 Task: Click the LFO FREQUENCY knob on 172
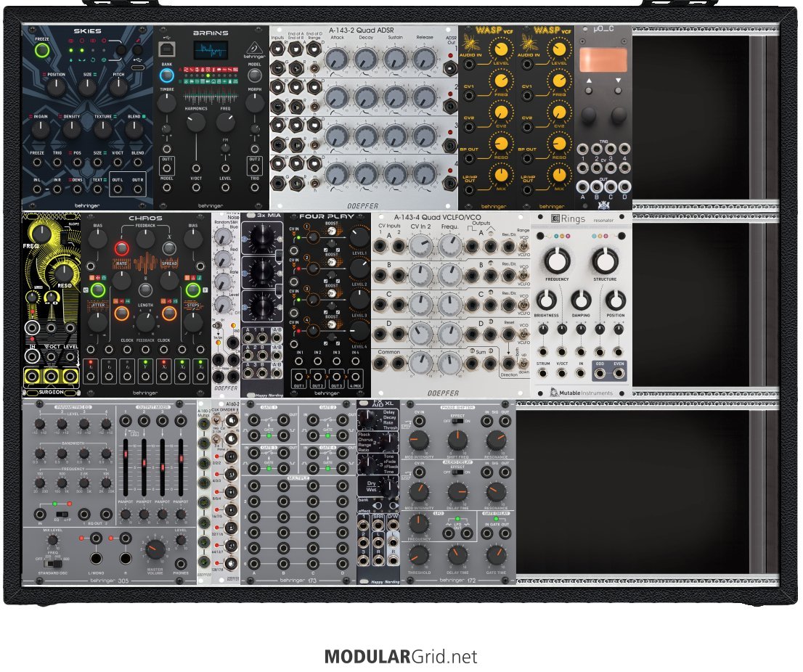click(419, 523)
